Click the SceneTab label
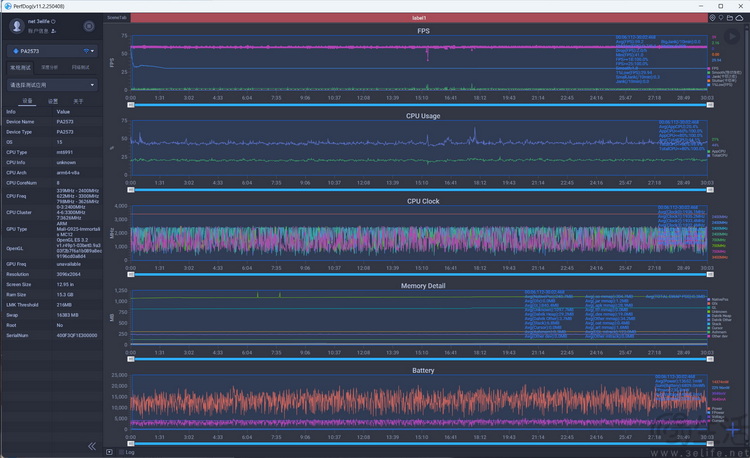Screen dimensions: 750x458 coord(117,18)
